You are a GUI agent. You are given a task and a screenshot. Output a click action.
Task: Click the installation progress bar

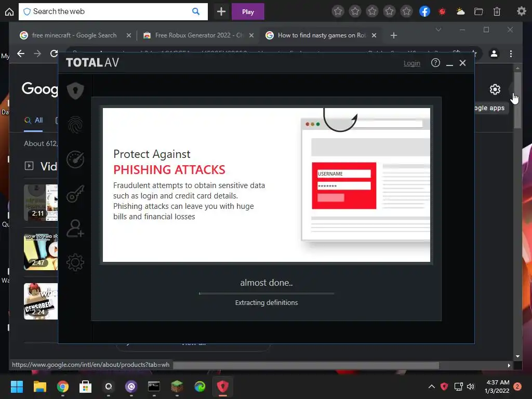(267, 293)
